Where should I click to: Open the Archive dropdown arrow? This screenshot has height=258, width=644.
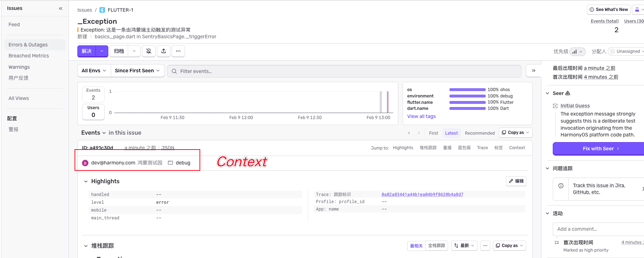coord(134,51)
